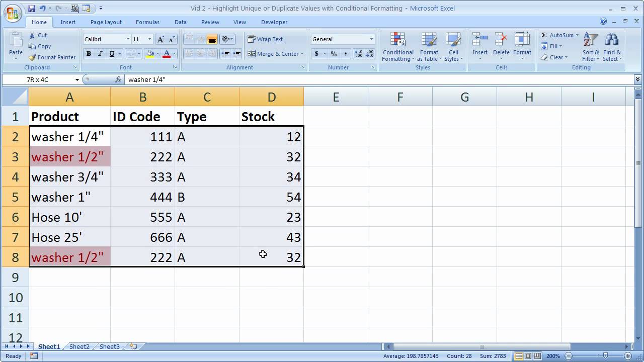Toggle Wrap Text

(x=265, y=39)
